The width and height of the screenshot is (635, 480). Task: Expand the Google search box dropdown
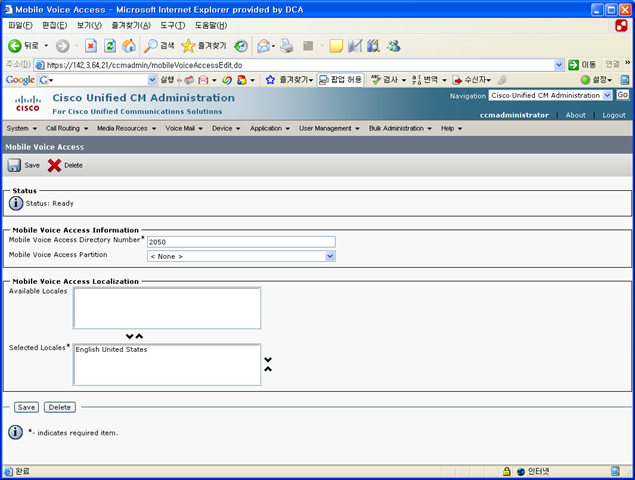(152, 80)
